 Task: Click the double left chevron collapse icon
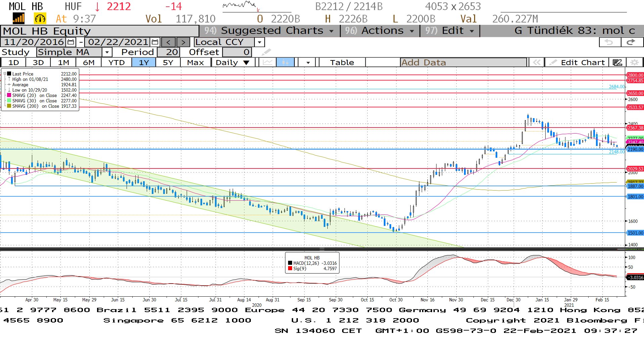537,62
